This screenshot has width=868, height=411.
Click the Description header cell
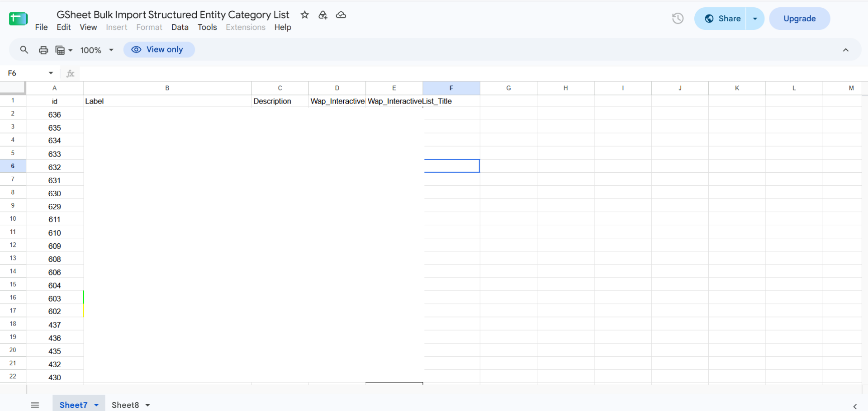pyautogui.click(x=280, y=101)
